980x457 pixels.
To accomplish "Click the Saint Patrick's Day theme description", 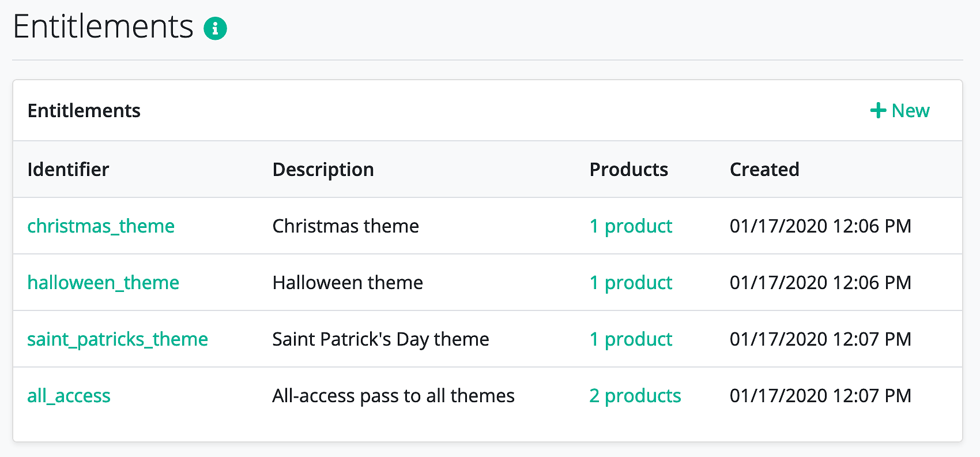I will point(380,339).
